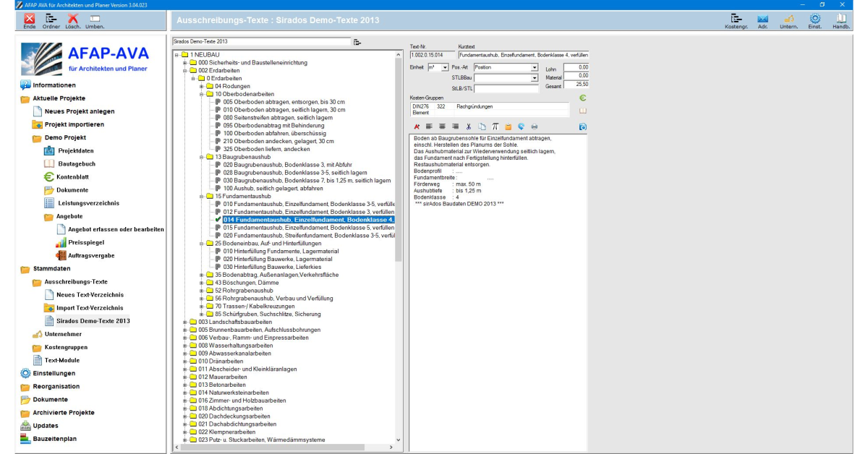Expand the 003 Landschaftsbauarbeiten node

click(x=184, y=322)
